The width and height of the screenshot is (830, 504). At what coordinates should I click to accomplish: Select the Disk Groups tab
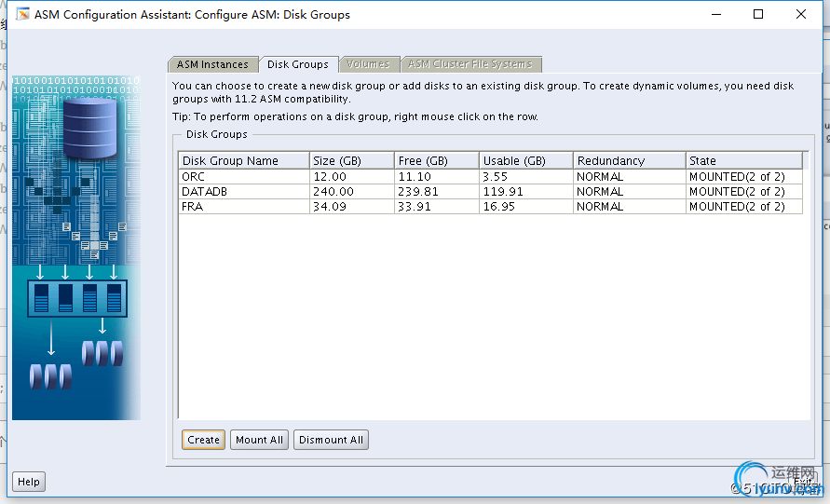coord(298,64)
